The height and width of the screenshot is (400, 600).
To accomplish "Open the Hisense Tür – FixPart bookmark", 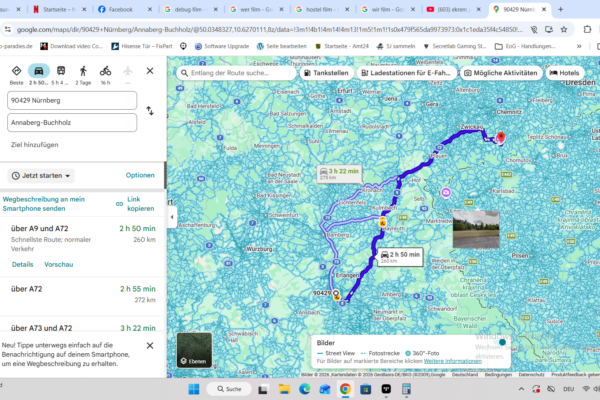I will pyautogui.click(x=142, y=46).
